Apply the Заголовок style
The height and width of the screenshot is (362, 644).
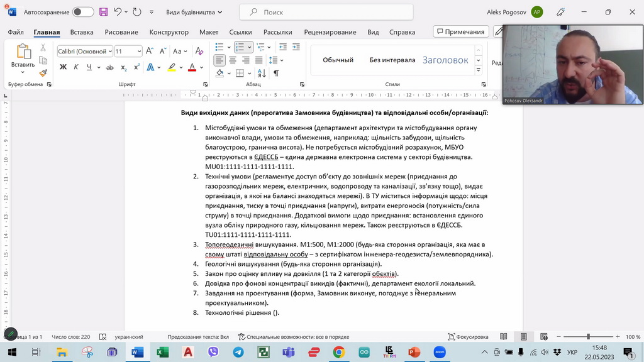tap(446, 60)
